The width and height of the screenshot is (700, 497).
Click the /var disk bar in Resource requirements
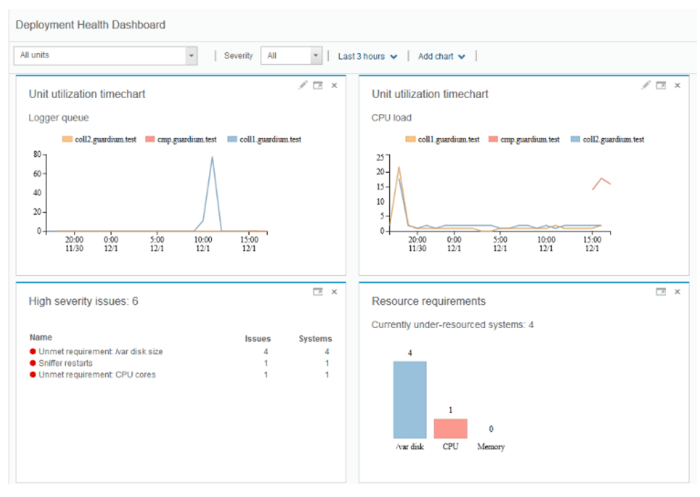410,399
